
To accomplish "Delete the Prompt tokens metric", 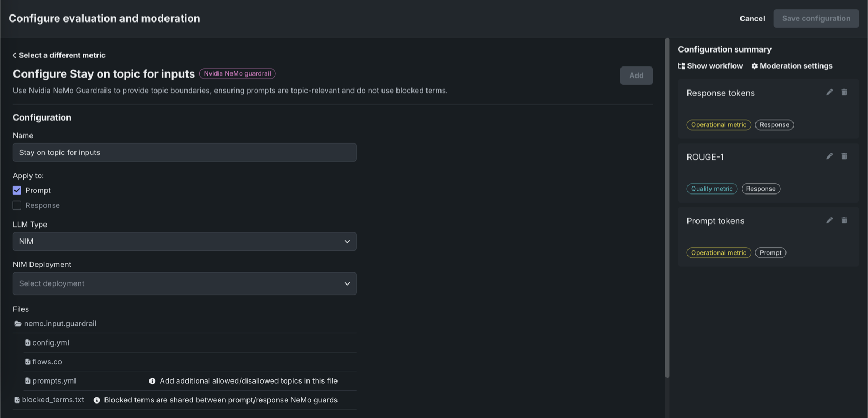I will click(844, 220).
